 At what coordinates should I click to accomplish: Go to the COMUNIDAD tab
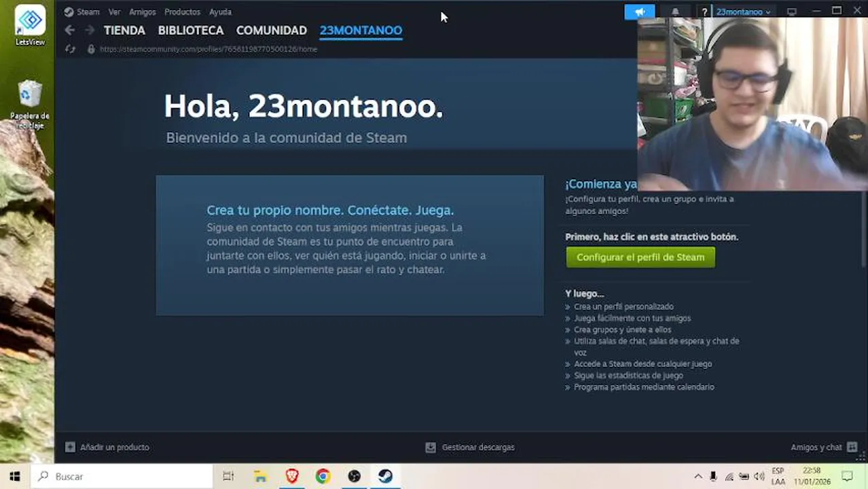272,31
